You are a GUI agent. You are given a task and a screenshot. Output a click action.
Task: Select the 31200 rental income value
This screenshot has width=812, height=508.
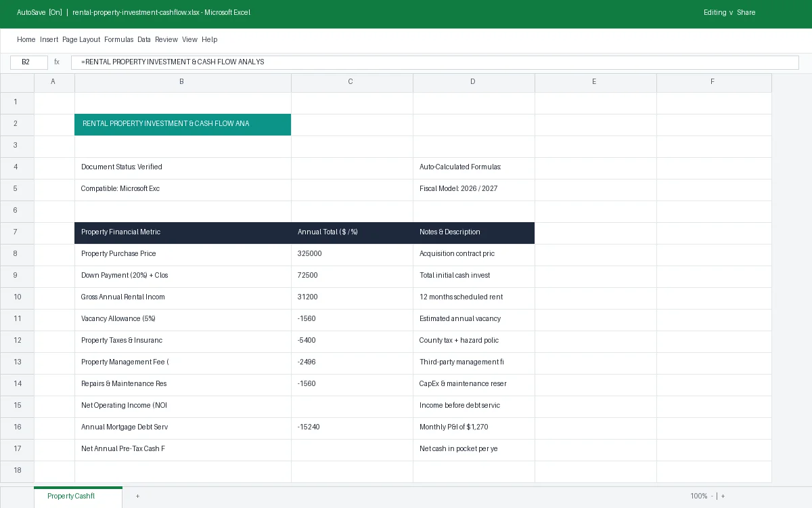(352, 297)
